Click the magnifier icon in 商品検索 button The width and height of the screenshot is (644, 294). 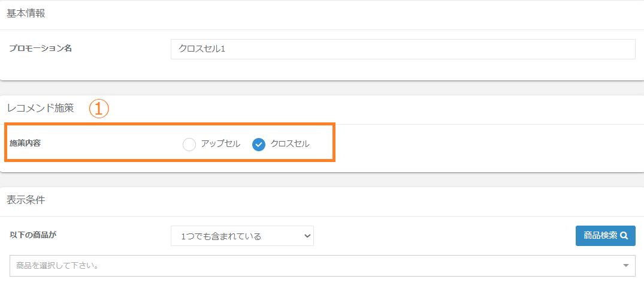click(x=624, y=236)
